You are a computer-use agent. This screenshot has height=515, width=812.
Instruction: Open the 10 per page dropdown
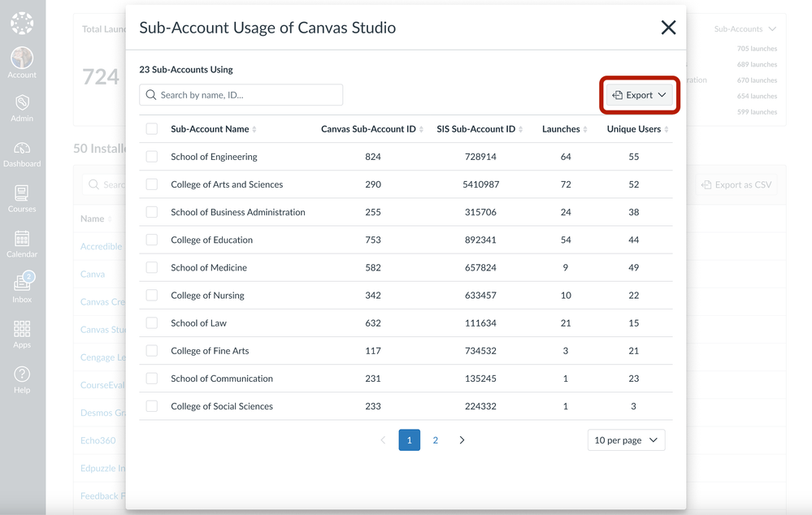pyautogui.click(x=626, y=440)
